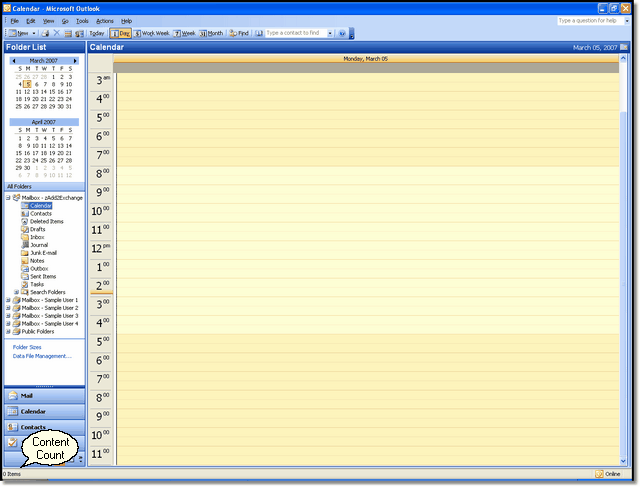Open the Notes folder

(37, 260)
